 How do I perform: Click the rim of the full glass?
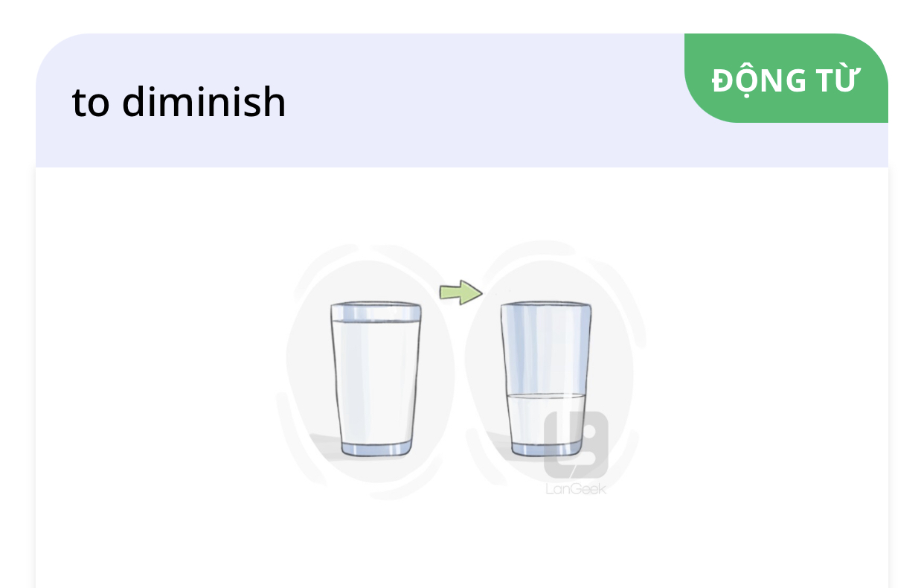[376, 307]
